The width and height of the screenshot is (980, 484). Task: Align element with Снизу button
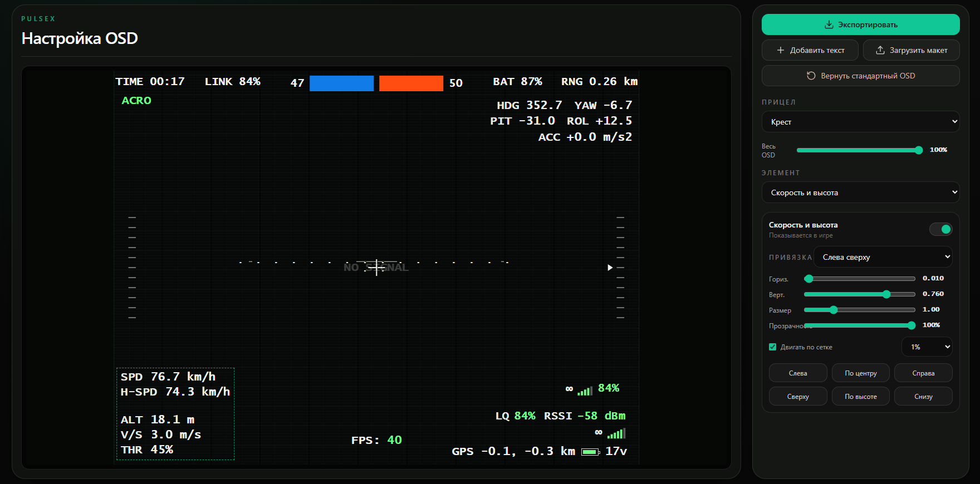[923, 397]
